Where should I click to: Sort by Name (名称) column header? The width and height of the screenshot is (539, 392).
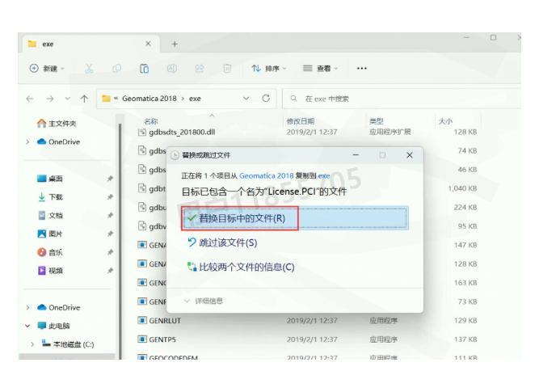(151, 121)
